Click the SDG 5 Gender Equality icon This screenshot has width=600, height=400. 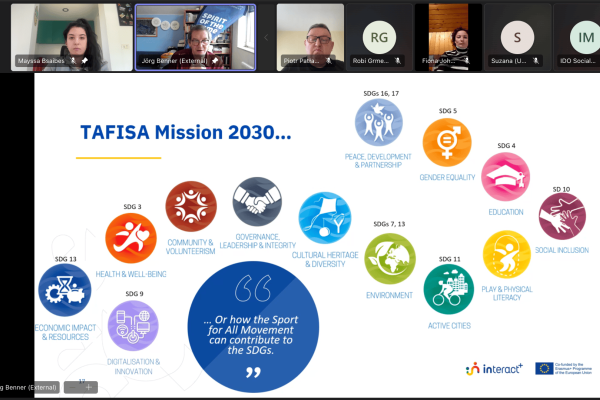[x=447, y=143]
